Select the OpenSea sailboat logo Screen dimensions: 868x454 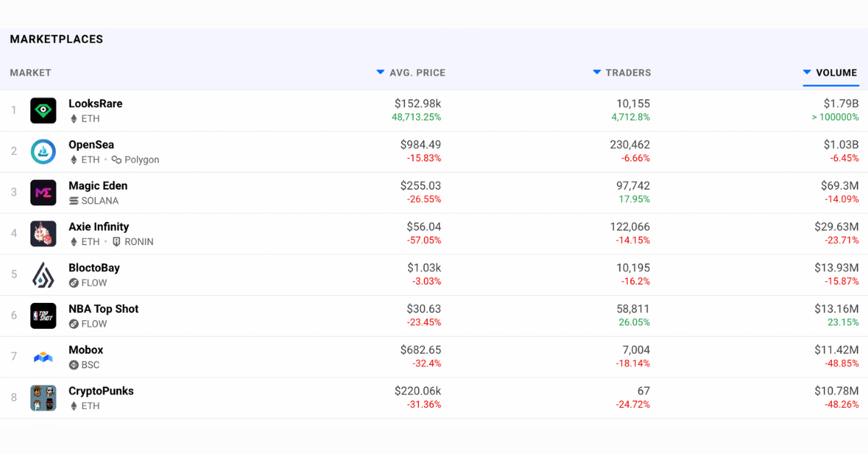43,152
